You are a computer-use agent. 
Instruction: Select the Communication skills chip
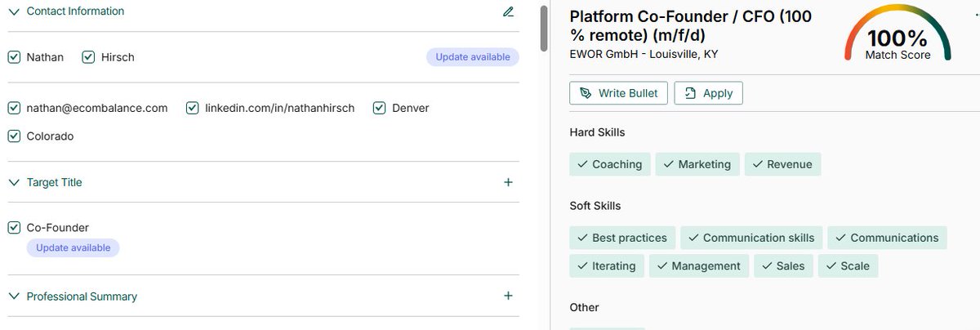(751, 238)
